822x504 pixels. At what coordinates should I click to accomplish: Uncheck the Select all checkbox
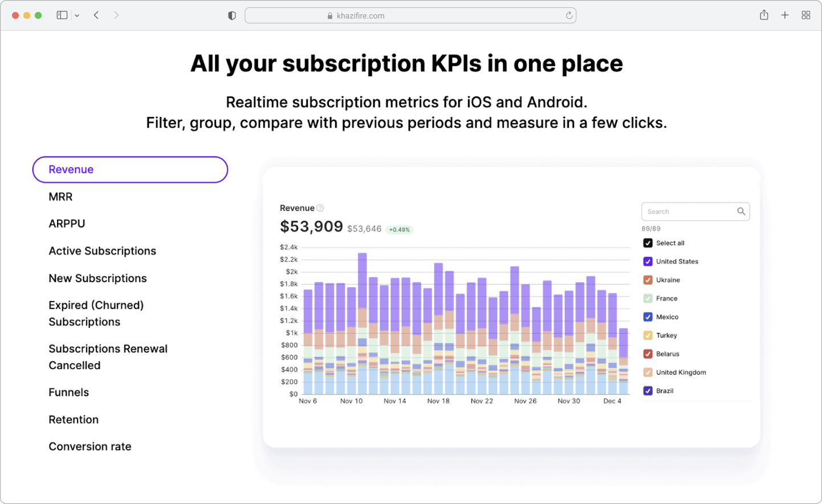(648, 242)
